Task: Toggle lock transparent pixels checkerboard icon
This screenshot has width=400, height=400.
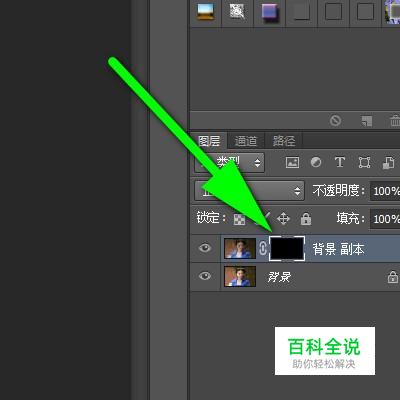Action: [x=239, y=219]
